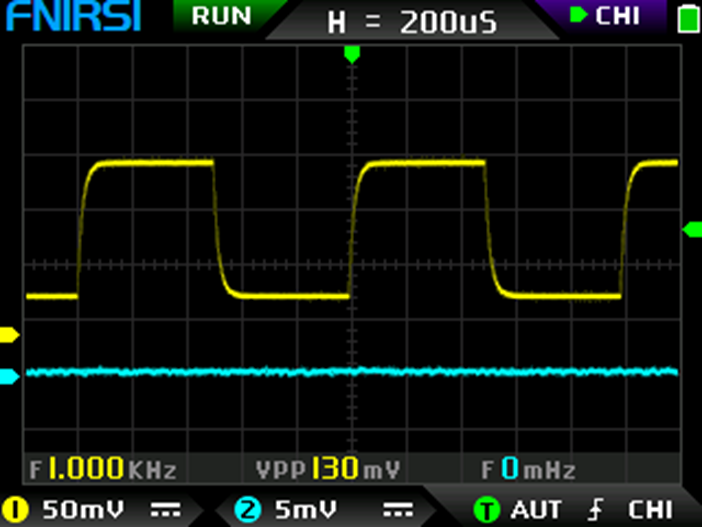
Task: Click the 1.000KHz frequency readout
Action: click(x=104, y=469)
